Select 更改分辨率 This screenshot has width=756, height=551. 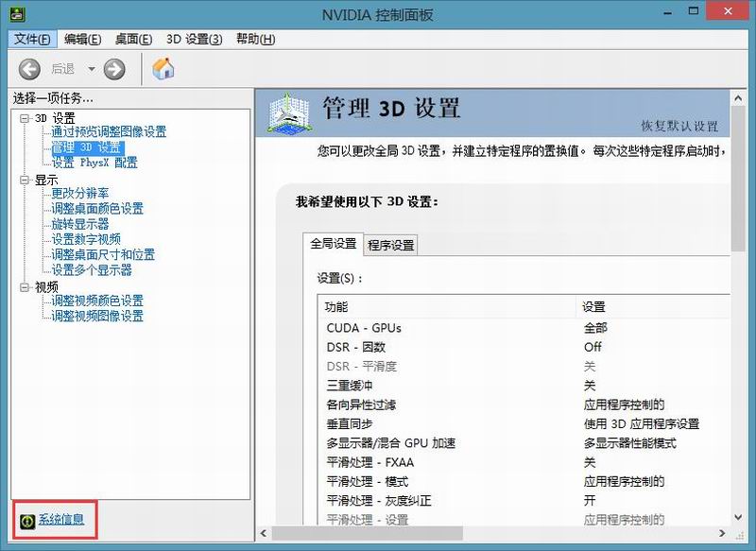(x=80, y=194)
